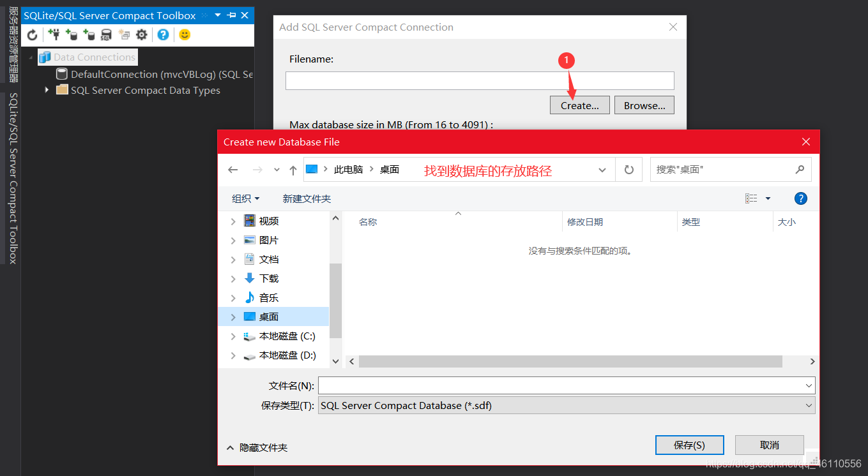Click the Browse... button
Viewport: 868px width, 476px height.
point(644,105)
